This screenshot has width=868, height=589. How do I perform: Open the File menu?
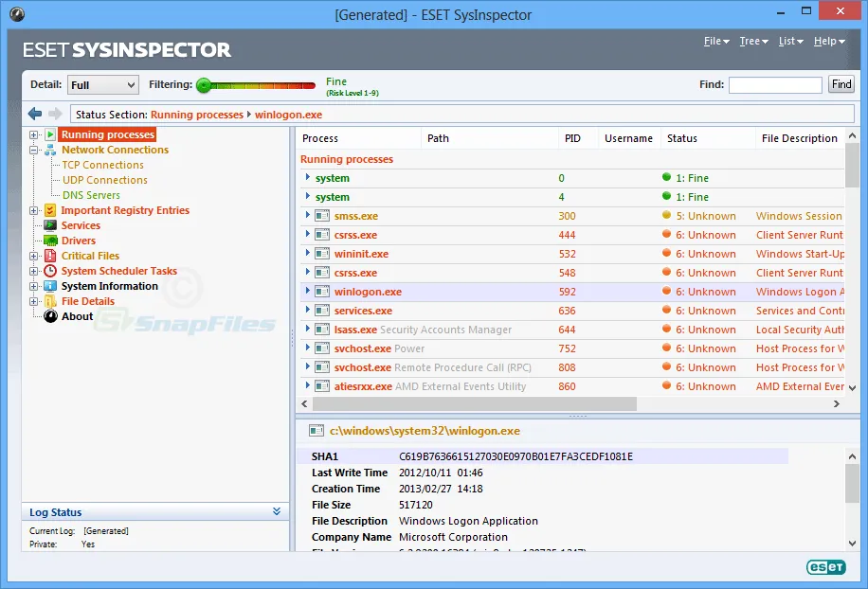coord(715,42)
